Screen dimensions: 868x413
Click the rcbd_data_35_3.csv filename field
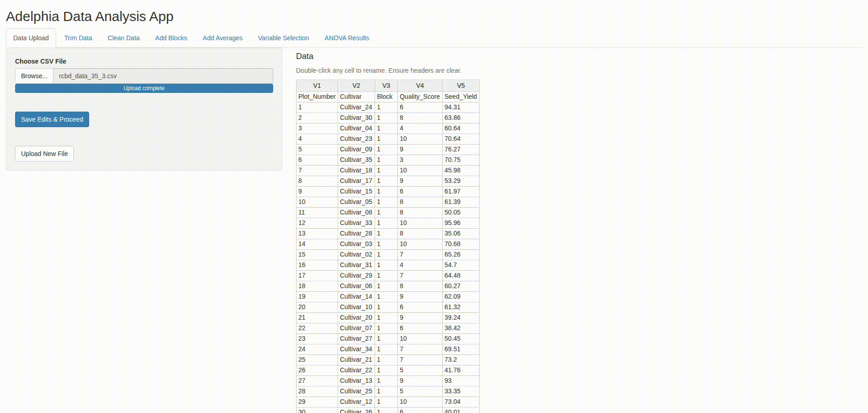coord(163,76)
